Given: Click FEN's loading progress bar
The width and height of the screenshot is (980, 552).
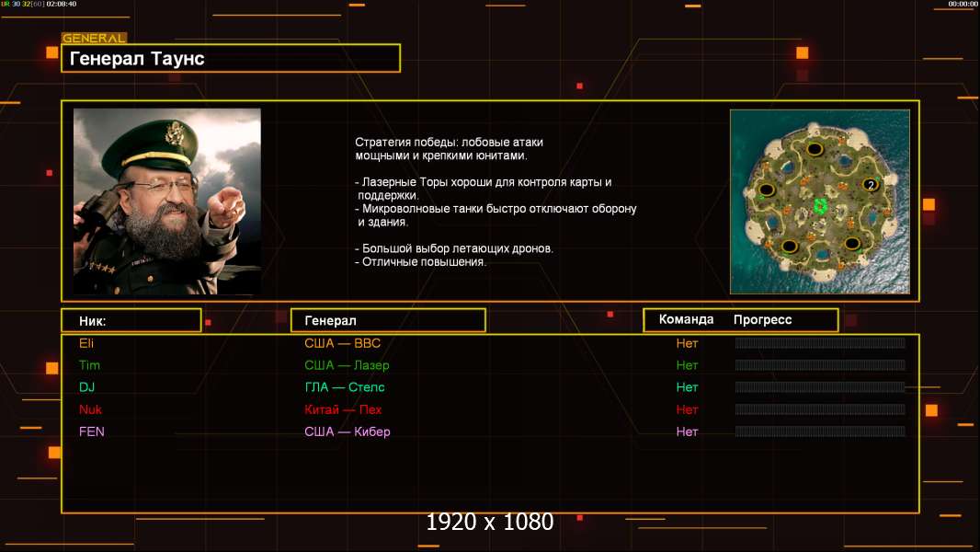Looking at the screenshot, I should pyautogui.click(x=820, y=431).
